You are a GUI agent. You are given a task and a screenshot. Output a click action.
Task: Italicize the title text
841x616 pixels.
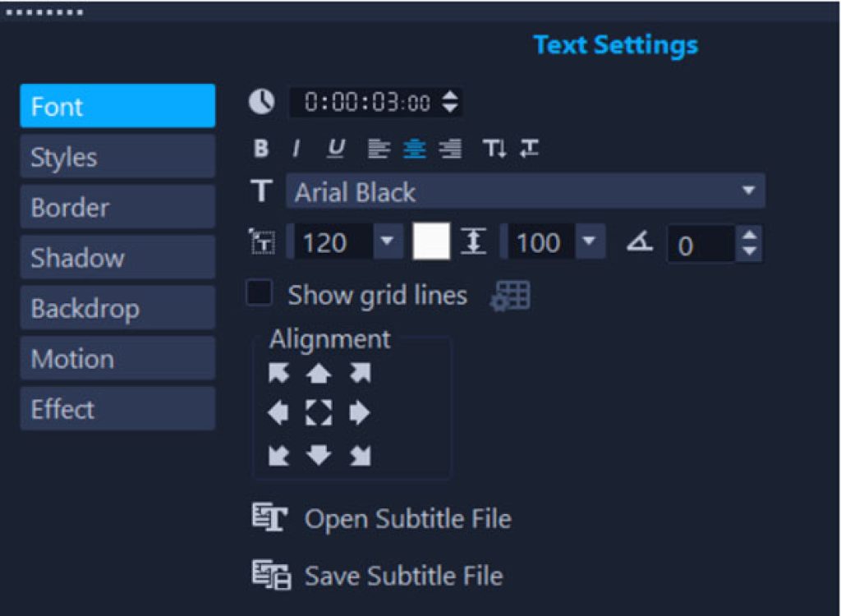click(295, 149)
